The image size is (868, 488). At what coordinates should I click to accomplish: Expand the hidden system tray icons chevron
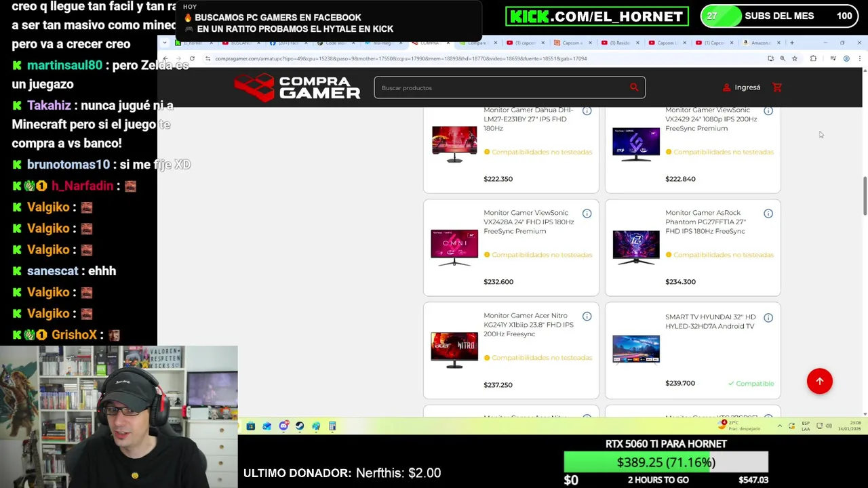pyautogui.click(x=779, y=426)
